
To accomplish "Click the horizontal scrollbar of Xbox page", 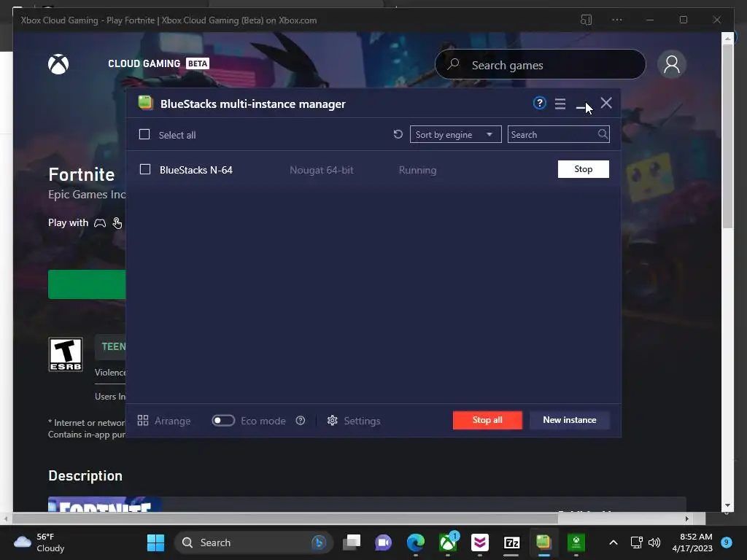I will 285,518.
